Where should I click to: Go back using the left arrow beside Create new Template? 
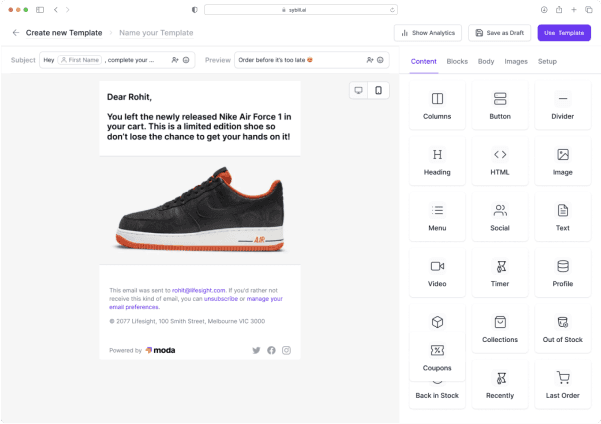[16, 33]
